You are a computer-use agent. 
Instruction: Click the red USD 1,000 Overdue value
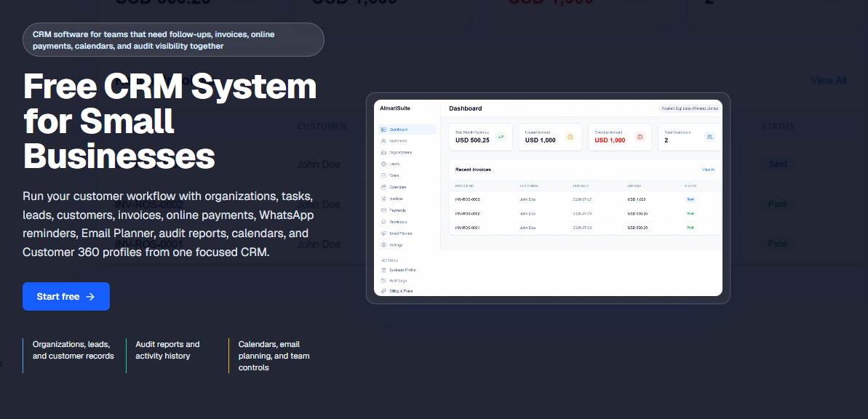coord(610,140)
